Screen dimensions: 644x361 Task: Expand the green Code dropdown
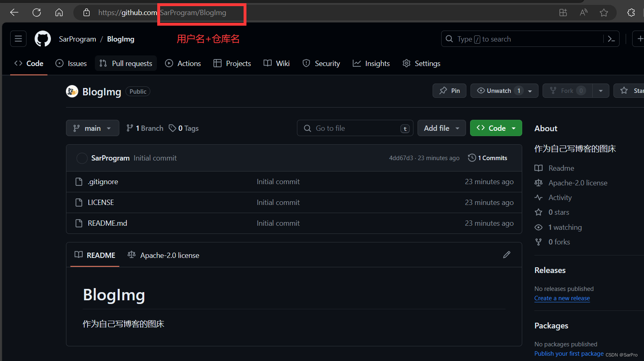(496, 128)
